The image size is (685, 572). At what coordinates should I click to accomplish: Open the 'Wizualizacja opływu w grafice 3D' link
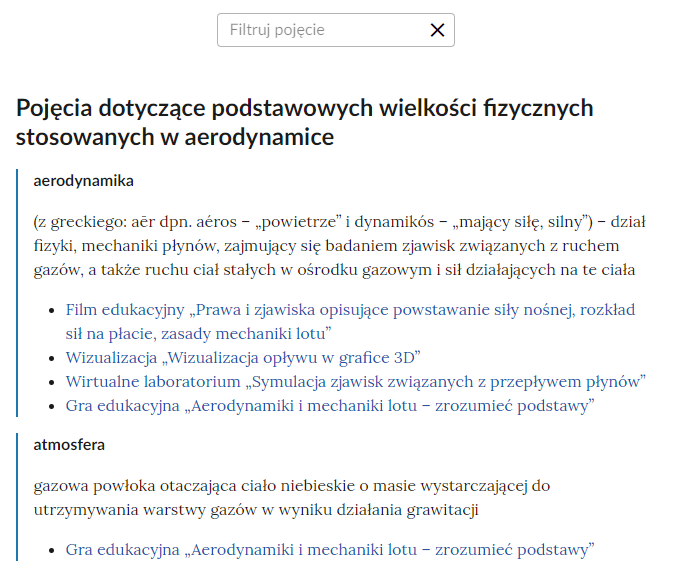[243, 358]
